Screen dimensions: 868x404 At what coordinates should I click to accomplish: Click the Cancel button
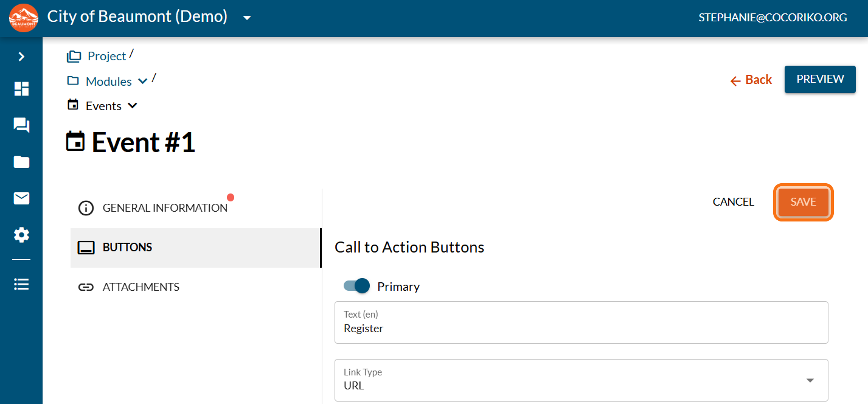click(733, 202)
